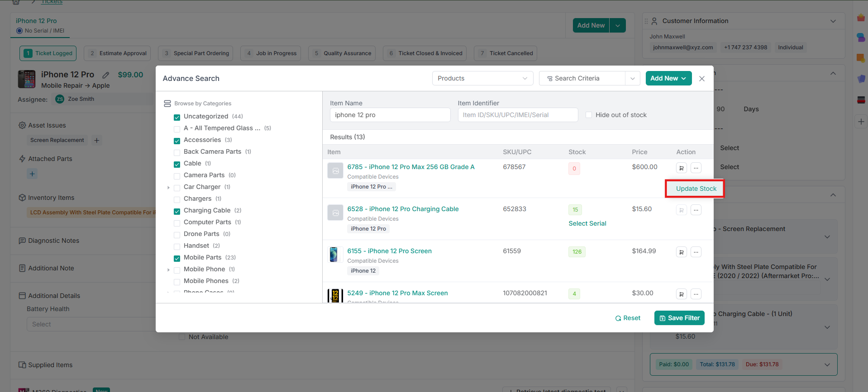The image size is (868, 392).
Task: Click the 6785 item placeholder thumbnail
Action: tap(335, 170)
